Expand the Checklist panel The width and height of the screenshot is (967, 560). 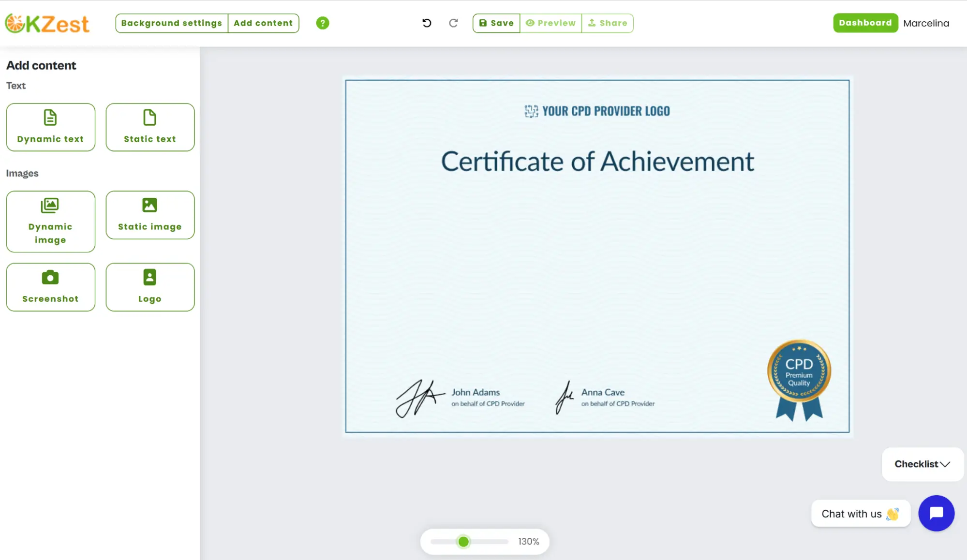pyautogui.click(x=922, y=464)
